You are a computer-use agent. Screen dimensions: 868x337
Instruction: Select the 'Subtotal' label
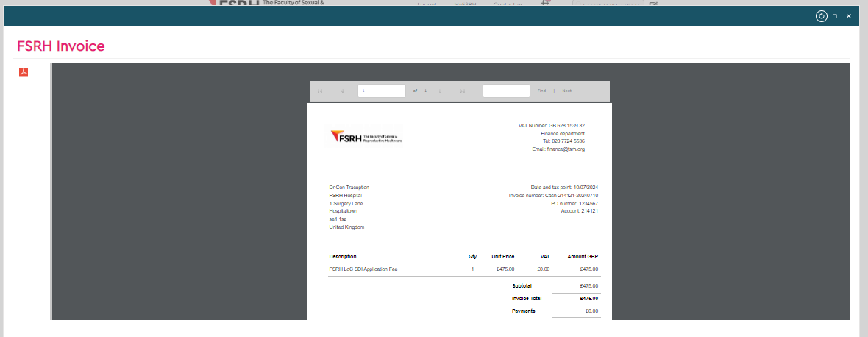click(522, 286)
